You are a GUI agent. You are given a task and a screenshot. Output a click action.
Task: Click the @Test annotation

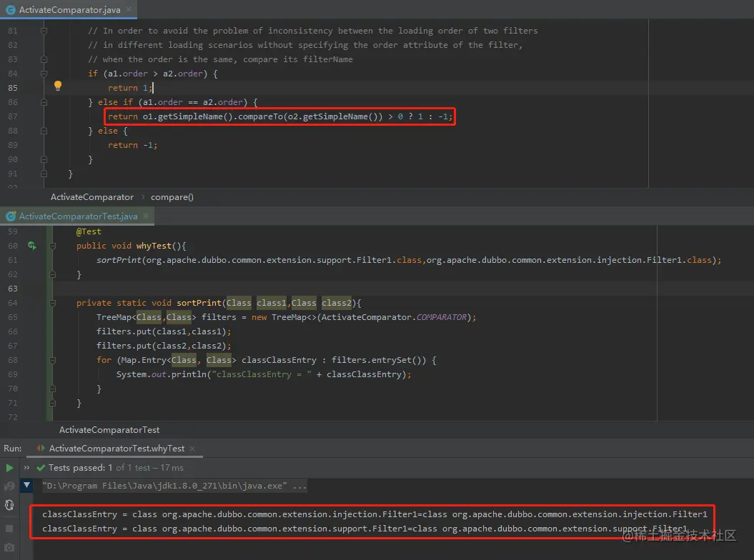89,231
